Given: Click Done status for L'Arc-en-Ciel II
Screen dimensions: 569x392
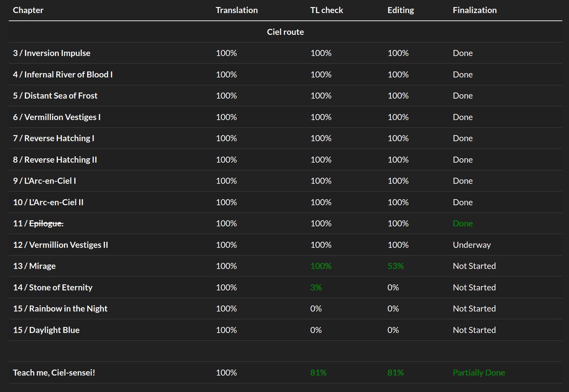Looking at the screenshot, I should pyautogui.click(x=463, y=202).
